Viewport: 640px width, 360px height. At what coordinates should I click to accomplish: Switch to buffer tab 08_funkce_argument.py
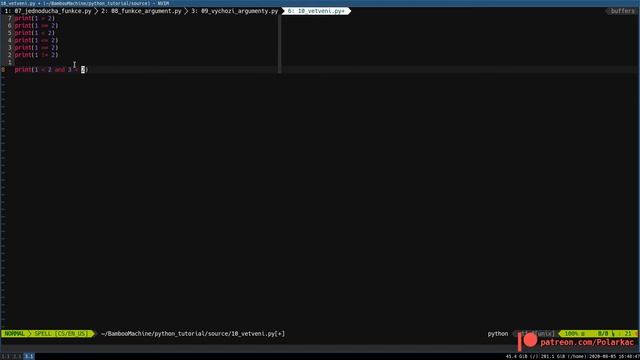pos(141,11)
